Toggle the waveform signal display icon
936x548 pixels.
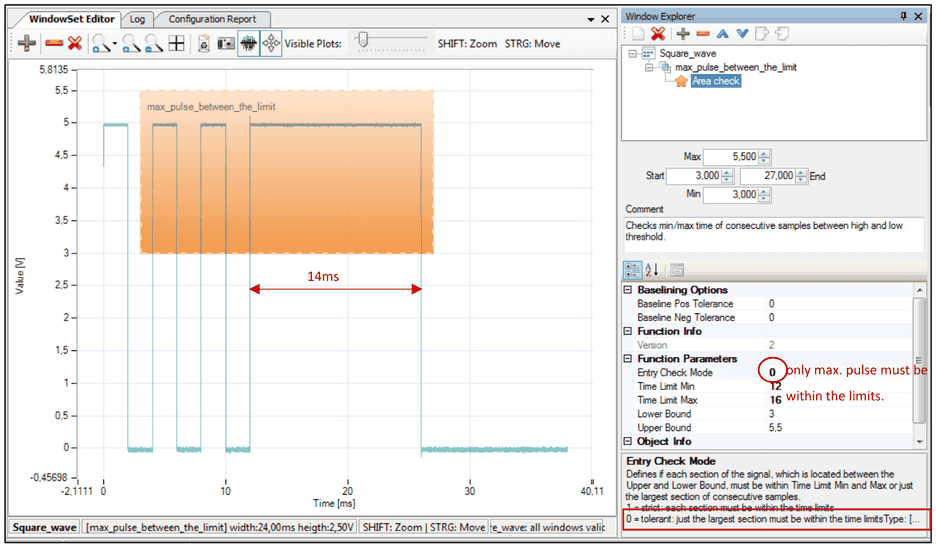tap(248, 44)
